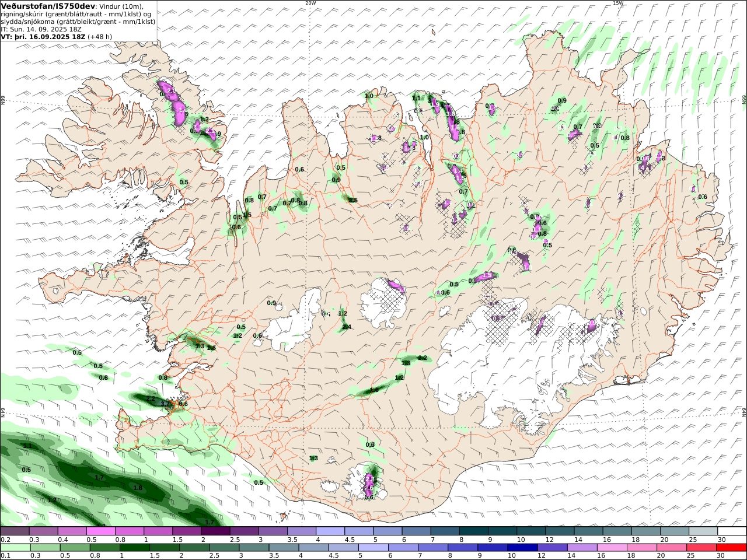Pick the light pink 16 rain-scale swatch
Screen dimensions: 747x560
coord(612,548)
